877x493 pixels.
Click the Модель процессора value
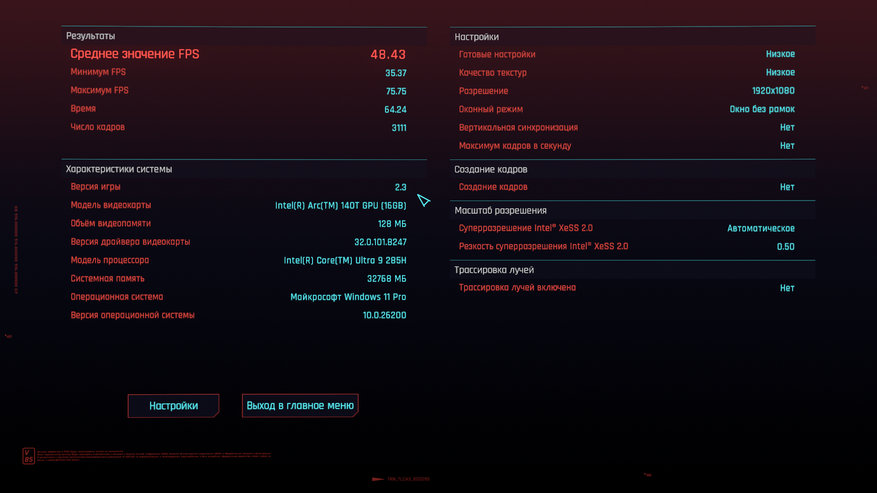(345, 260)
